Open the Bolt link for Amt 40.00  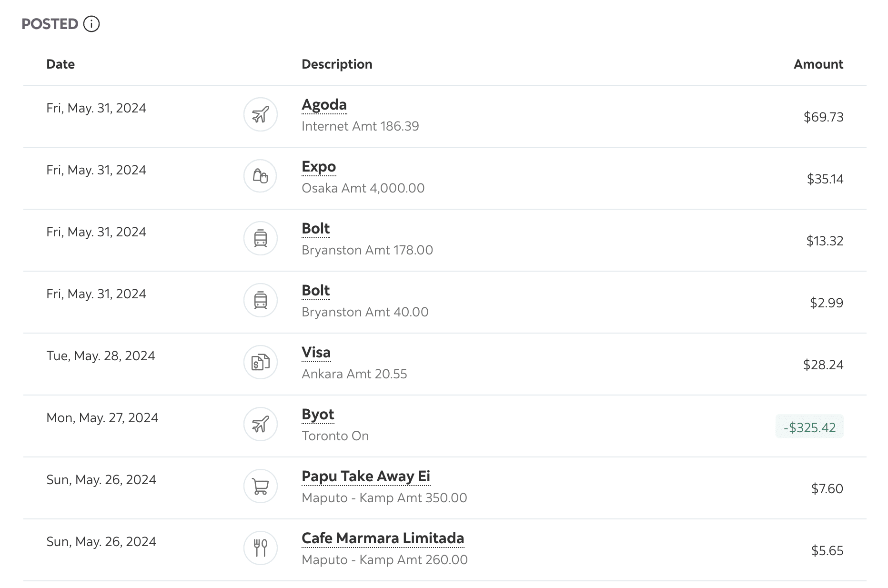[x=316, y=291]
